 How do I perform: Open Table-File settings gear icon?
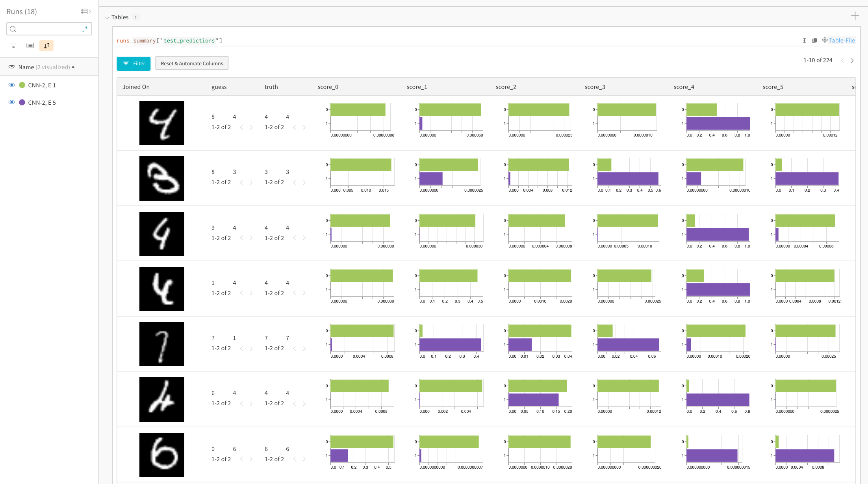point(825,40)
